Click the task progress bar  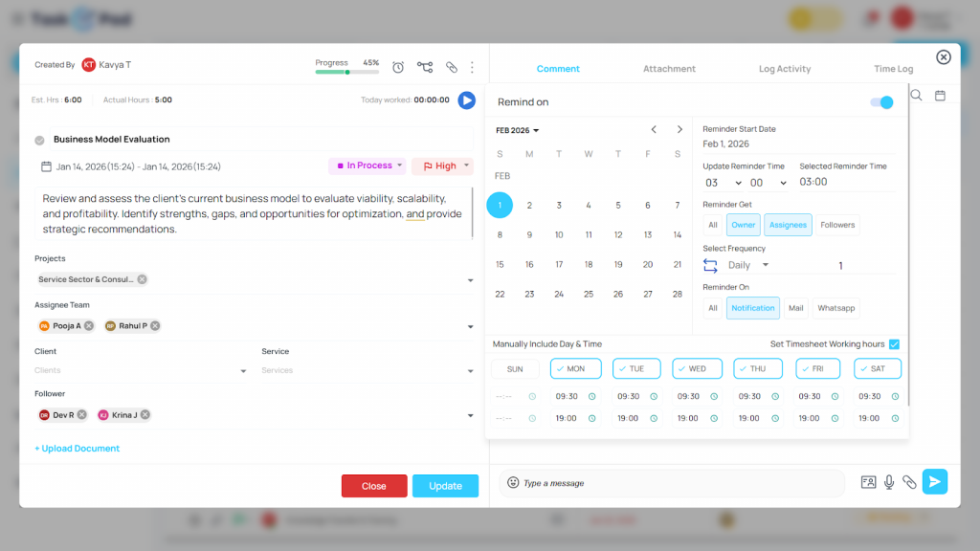[346, 72]
